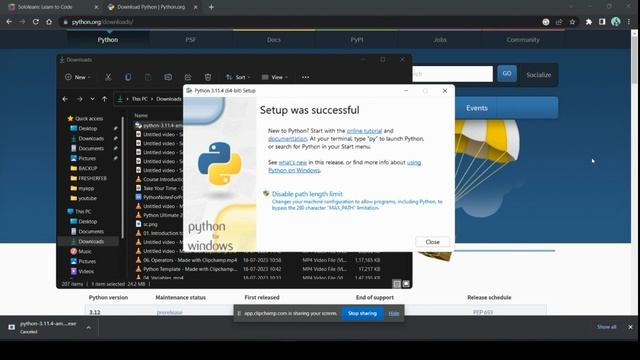Select the PSF nav tab
The image size is (640, 360).
(191, 40)
